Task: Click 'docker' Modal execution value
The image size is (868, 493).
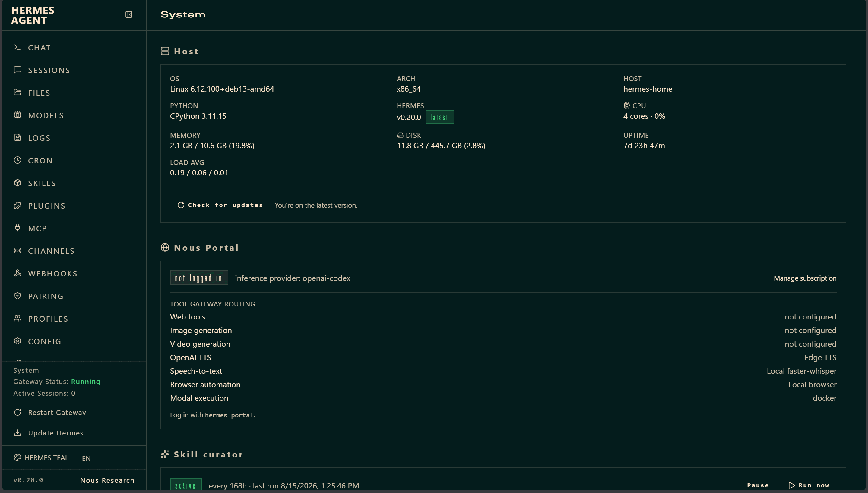Action: click(x=825, y=398)
